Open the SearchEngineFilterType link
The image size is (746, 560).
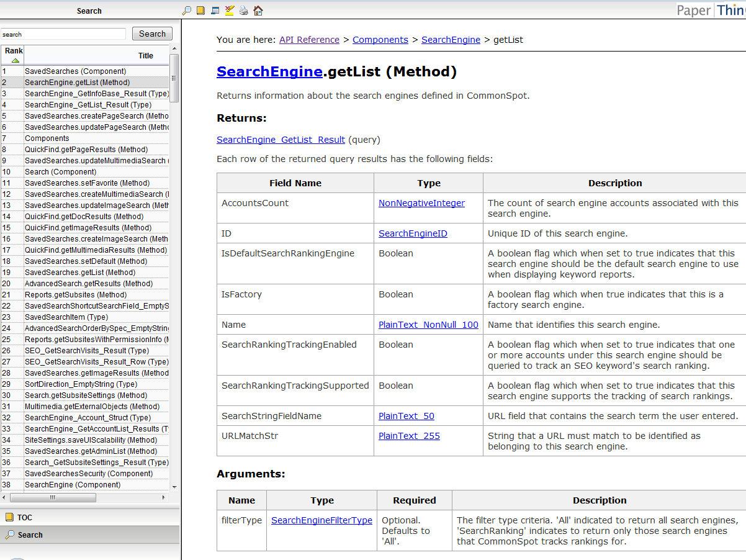321,520
